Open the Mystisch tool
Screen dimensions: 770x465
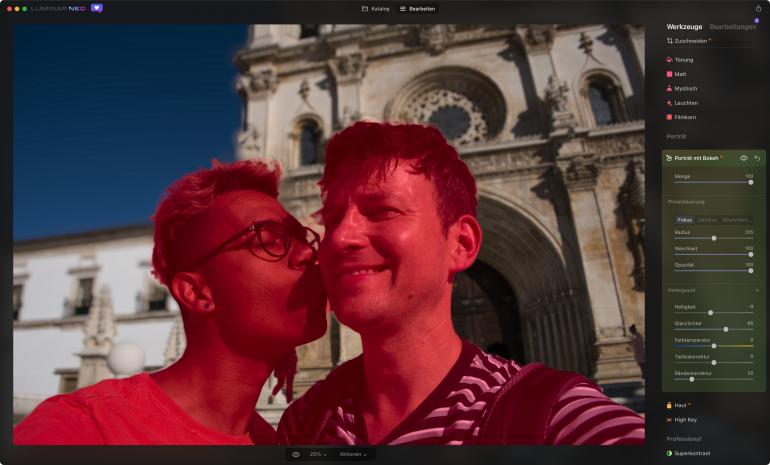pos(682,88)
